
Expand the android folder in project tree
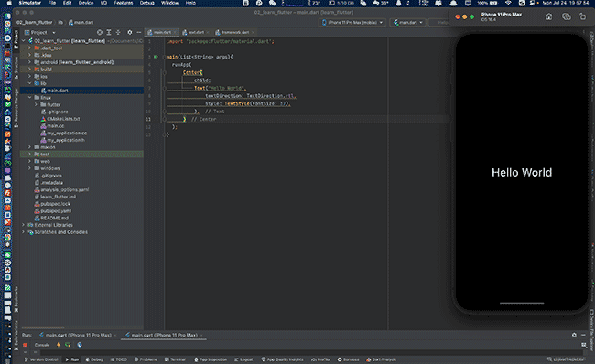[29, 62]
